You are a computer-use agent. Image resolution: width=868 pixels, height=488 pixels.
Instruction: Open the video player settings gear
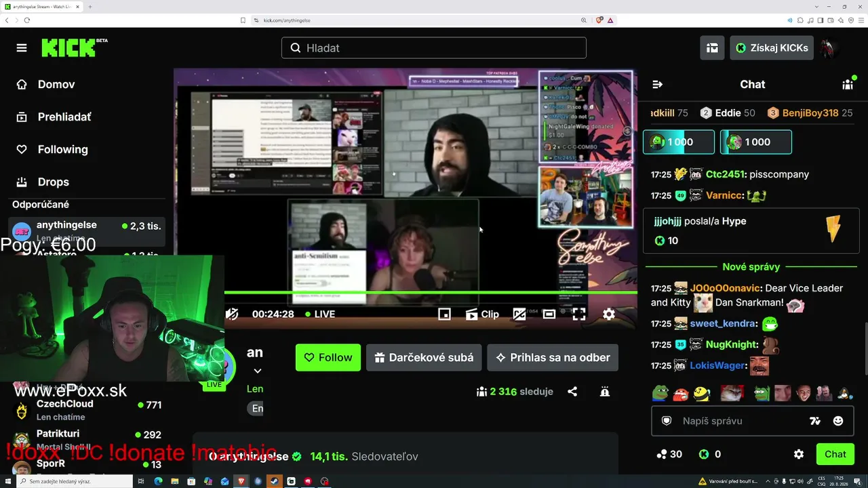[x=609, y=314]
